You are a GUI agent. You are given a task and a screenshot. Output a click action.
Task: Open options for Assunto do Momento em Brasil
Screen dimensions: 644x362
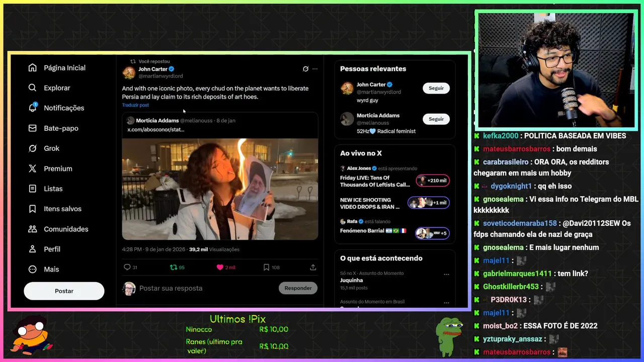[446, 303]
